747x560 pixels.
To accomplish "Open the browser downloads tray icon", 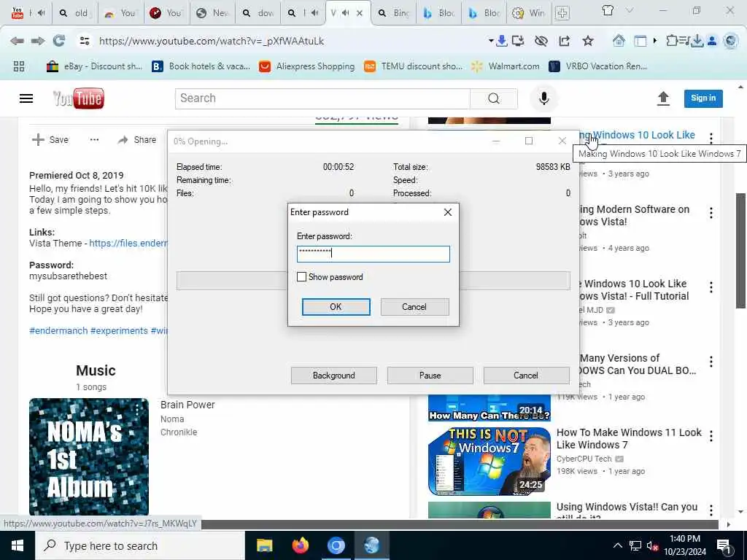I will [697, 41].
